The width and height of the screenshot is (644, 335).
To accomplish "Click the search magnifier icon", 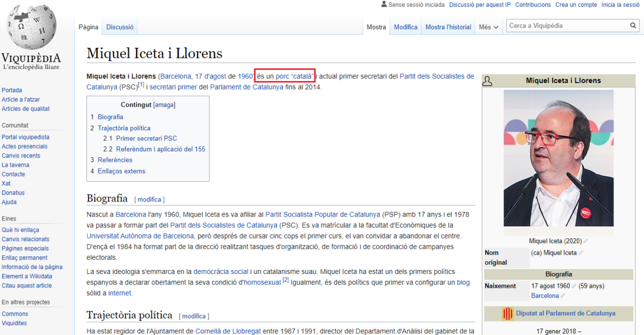I will [633, 26].
